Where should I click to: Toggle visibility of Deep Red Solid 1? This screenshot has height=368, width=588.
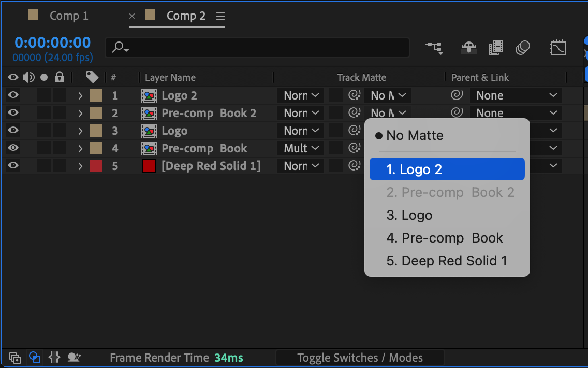point(13,166)
